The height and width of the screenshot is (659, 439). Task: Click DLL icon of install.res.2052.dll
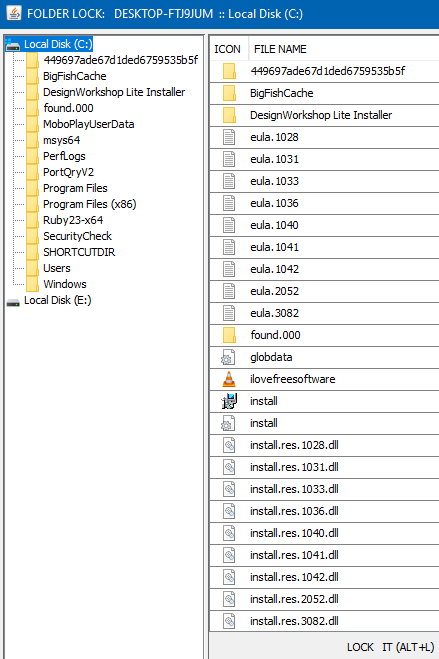[229, 599]
